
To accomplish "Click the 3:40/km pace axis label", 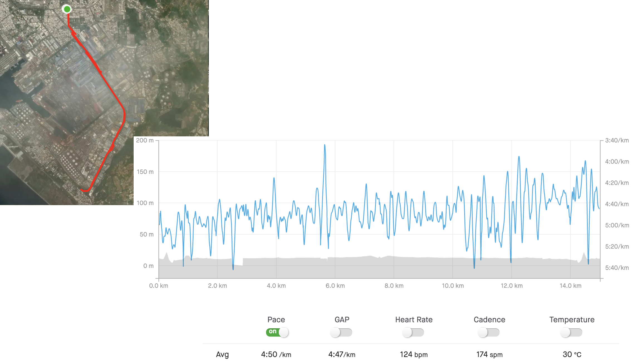I will coord(617,141).
